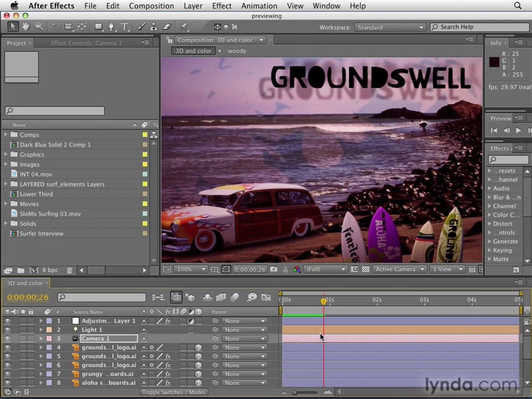Expand the Color Correction effects category
Viewport: 532px width, 399px height.
coord(489,215)
